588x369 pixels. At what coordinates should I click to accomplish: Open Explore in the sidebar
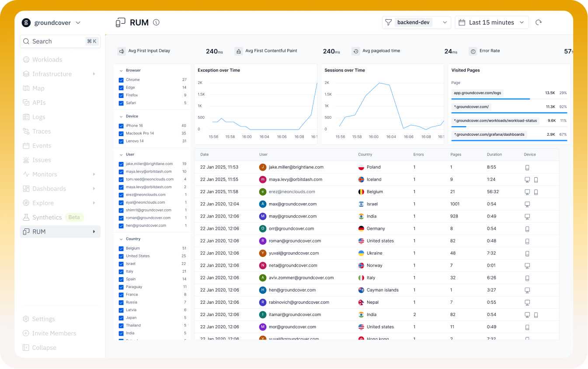(60, 203)
